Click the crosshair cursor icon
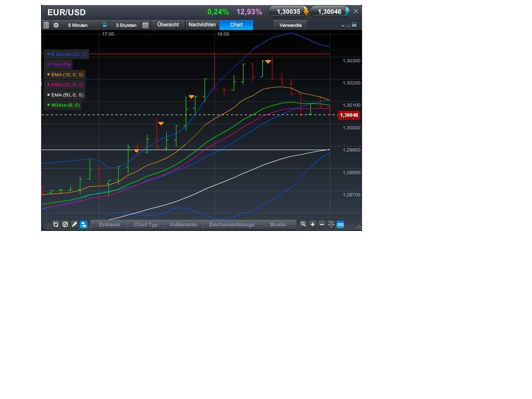The height and width of the screenshot is (399, 532). click(331, 224)
